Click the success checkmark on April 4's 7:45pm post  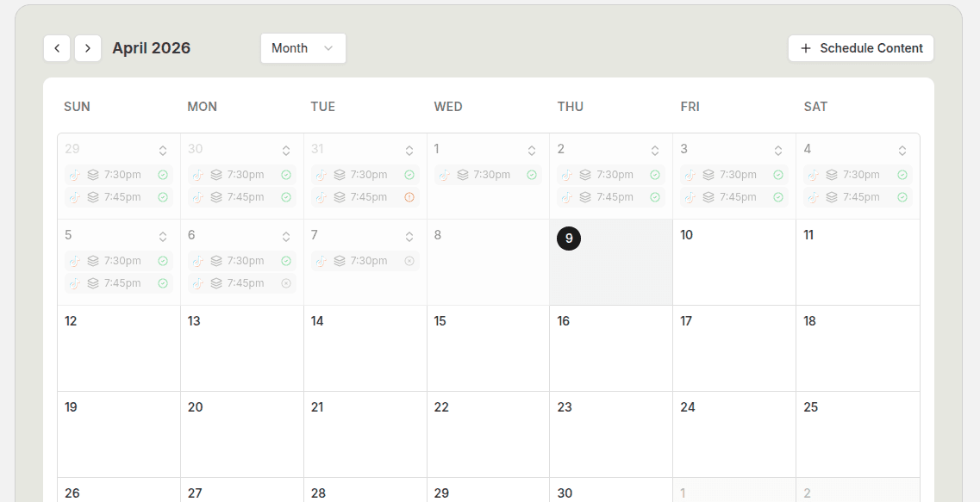(902, 196)
